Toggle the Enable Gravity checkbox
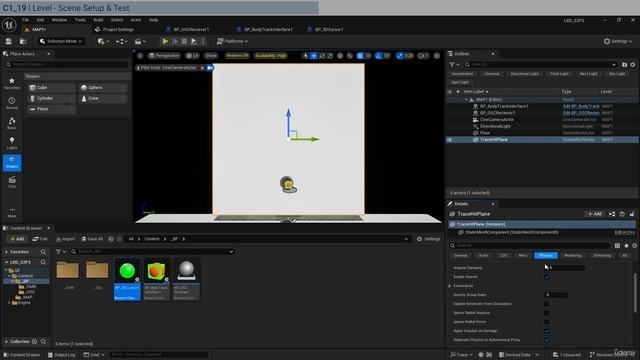Screen dimensions: 640x360 coord(547,277)
